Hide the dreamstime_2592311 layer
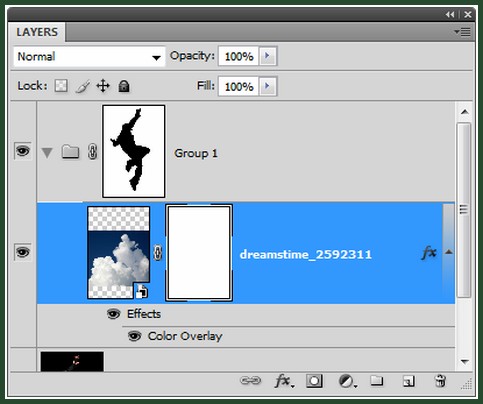The height and width of the screenshot is (404, 483). click(x=23, y=252)
